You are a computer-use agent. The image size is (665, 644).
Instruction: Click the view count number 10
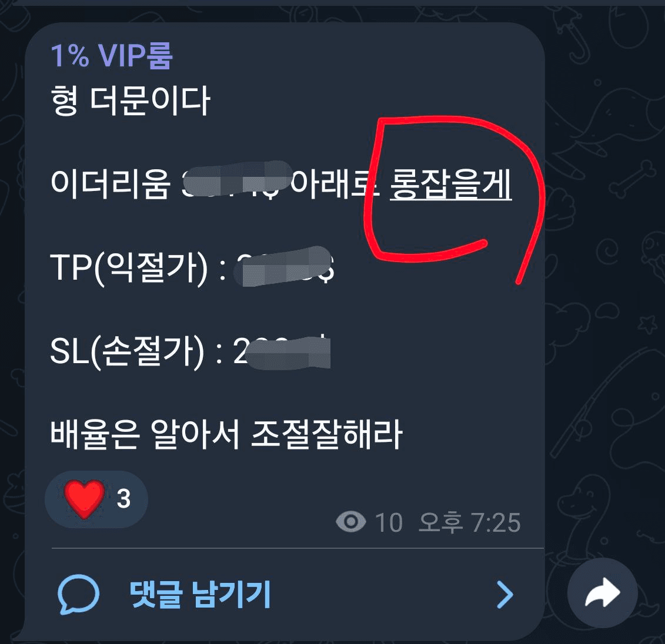tap(389, 522)
